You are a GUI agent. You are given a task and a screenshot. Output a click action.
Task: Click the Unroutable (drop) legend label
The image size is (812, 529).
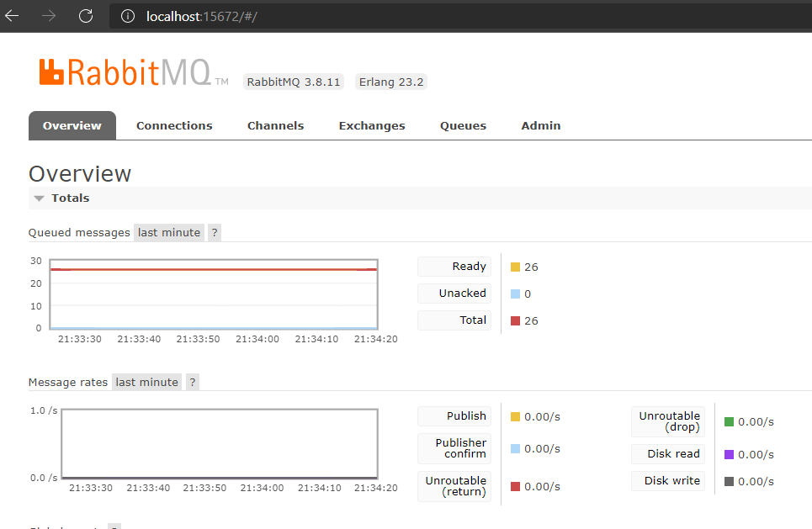tap(668, 421)
